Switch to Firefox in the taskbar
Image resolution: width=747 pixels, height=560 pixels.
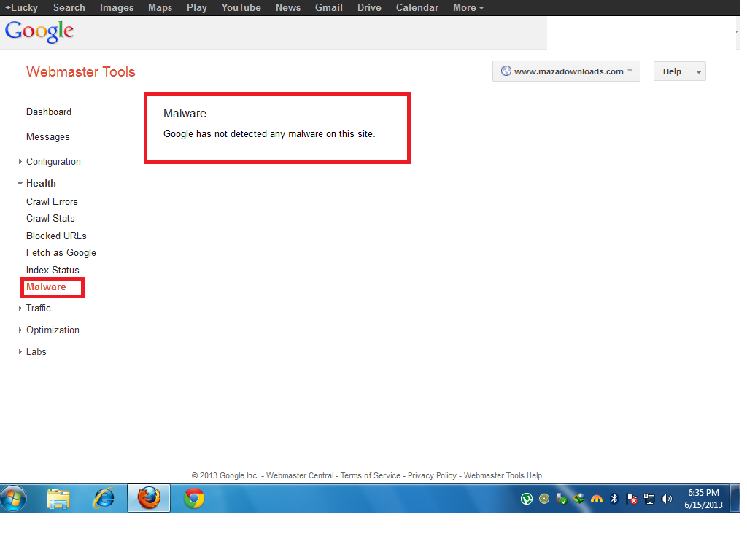pos(149,498)
